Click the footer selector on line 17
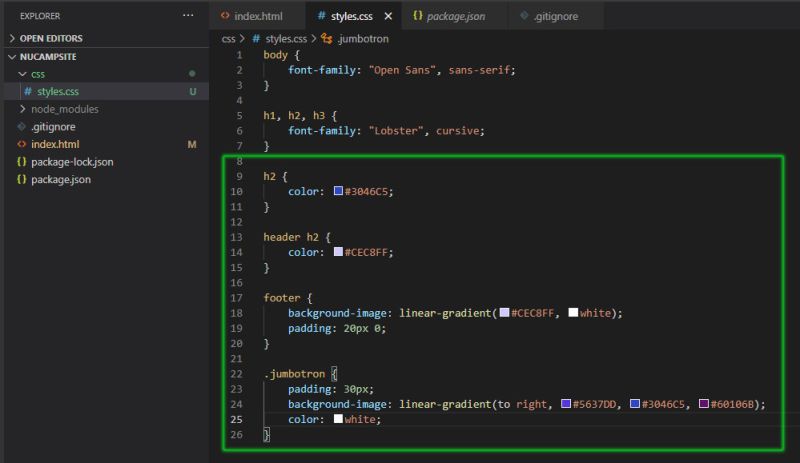This screenshot has height=463, width=800. pyautogui.click(x=282, y=298)
